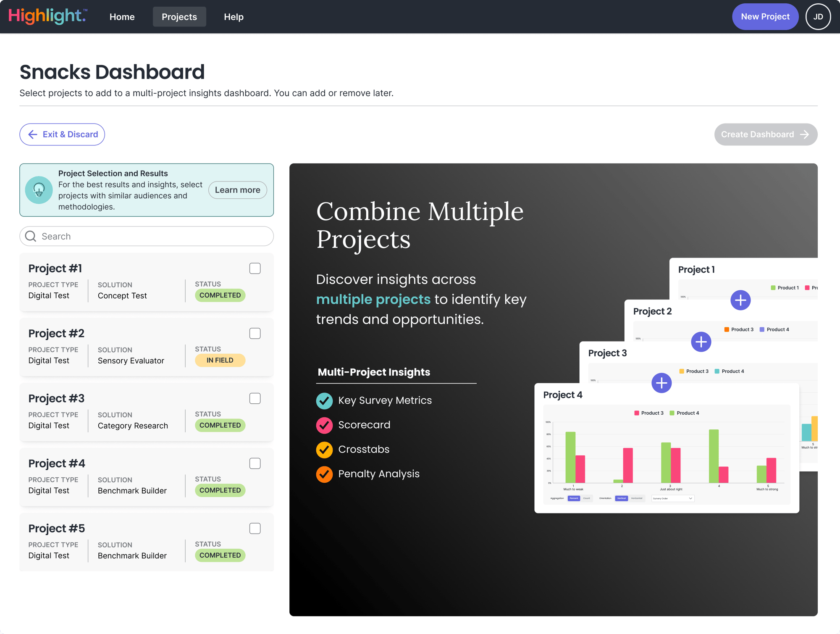840x634 pixels.
Task: Check the Project #5 checkbox
Action: pos(255,528)
